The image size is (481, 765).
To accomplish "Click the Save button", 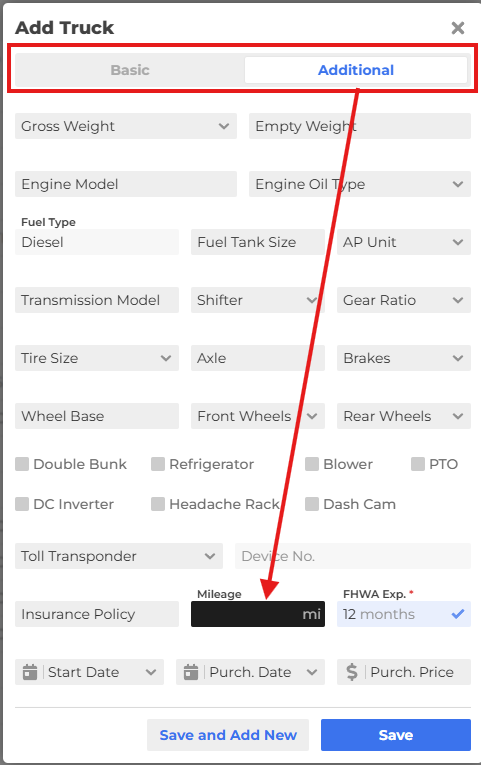I will pos(396,735).
